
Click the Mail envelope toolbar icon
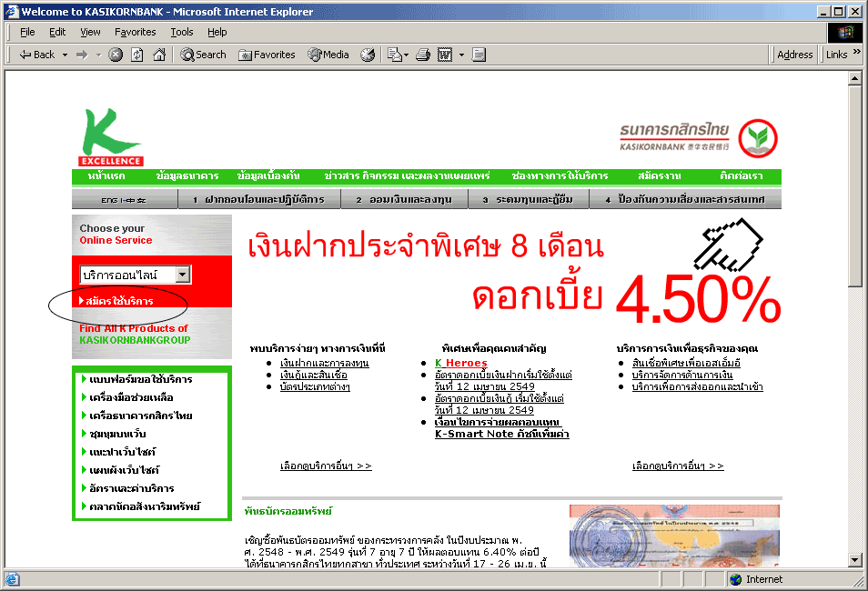[394, 55]
